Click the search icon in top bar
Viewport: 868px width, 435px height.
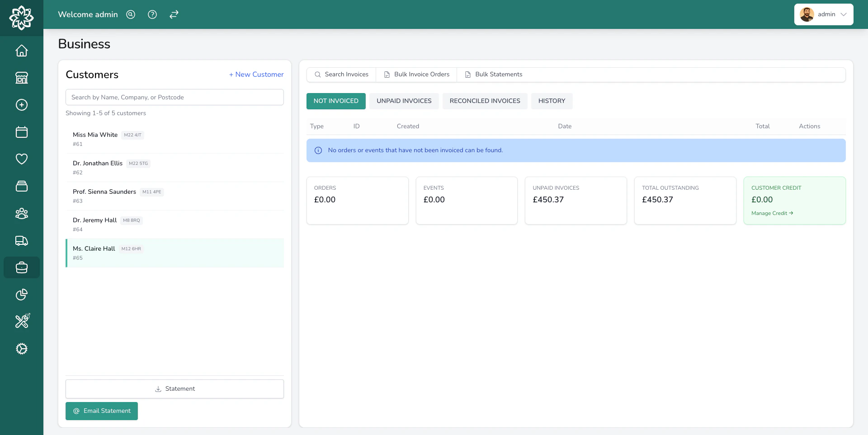[130, 14]
